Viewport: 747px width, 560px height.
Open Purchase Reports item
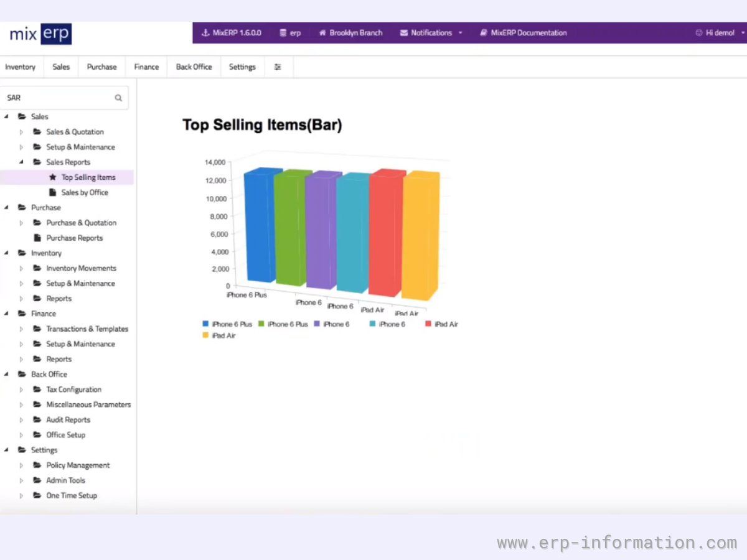pos(75,238)
